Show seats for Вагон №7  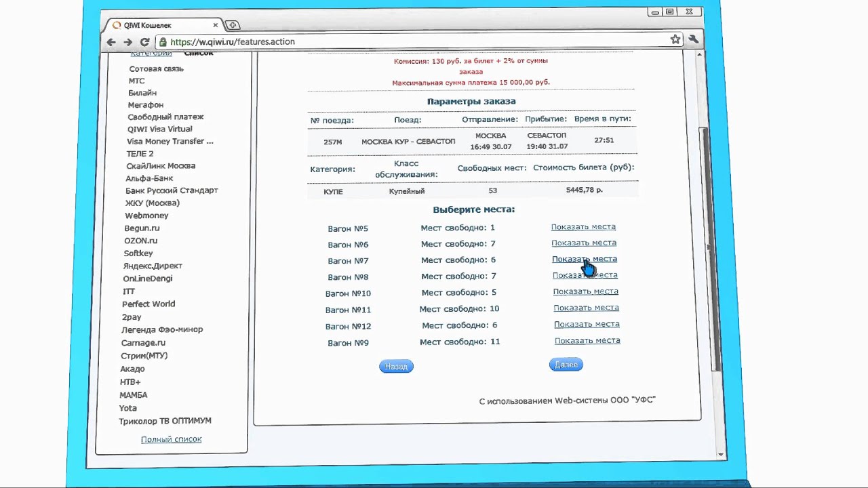click(x=585, y=259)
